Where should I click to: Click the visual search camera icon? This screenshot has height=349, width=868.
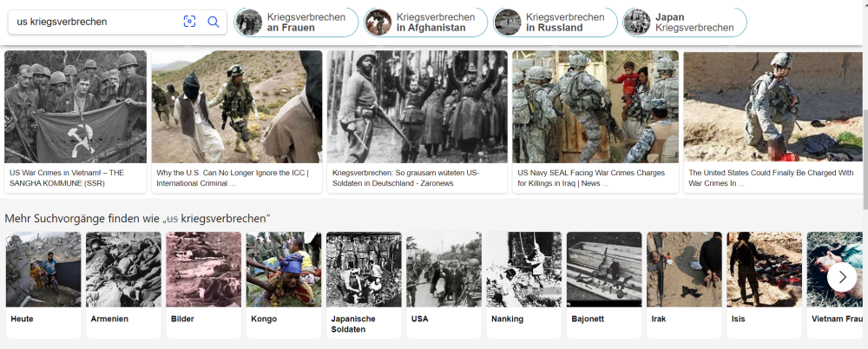[x=189, y=22]
